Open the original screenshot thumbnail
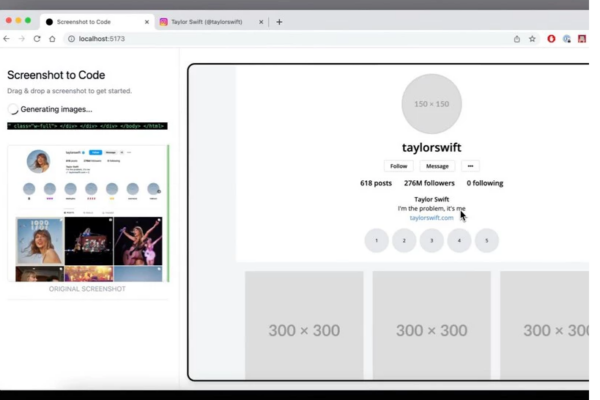600x400 pixels. 88,213
